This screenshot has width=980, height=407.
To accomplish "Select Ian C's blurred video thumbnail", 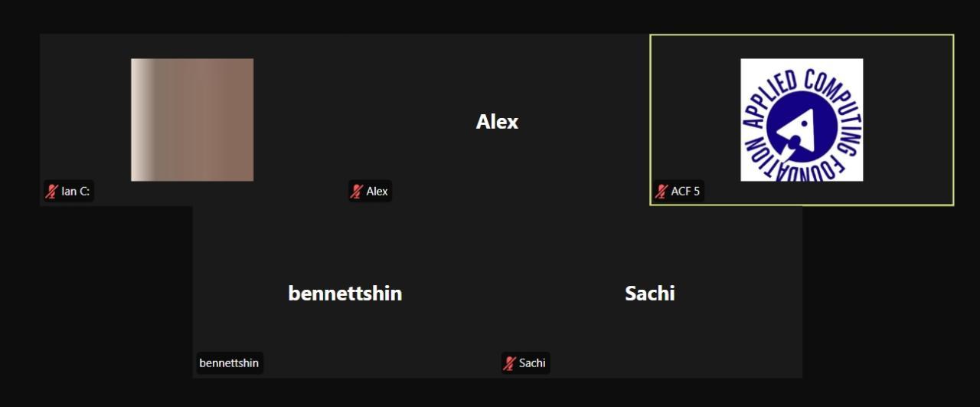I will [192, 120].
